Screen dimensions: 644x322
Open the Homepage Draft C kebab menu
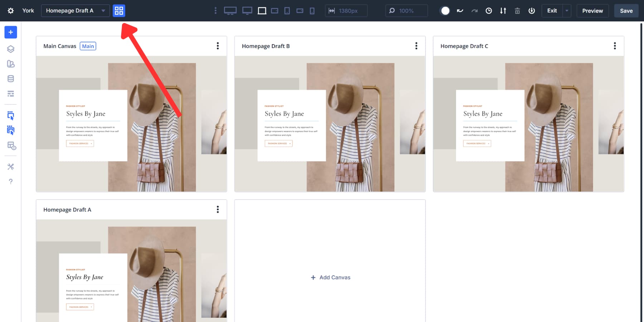pos(615,46)
